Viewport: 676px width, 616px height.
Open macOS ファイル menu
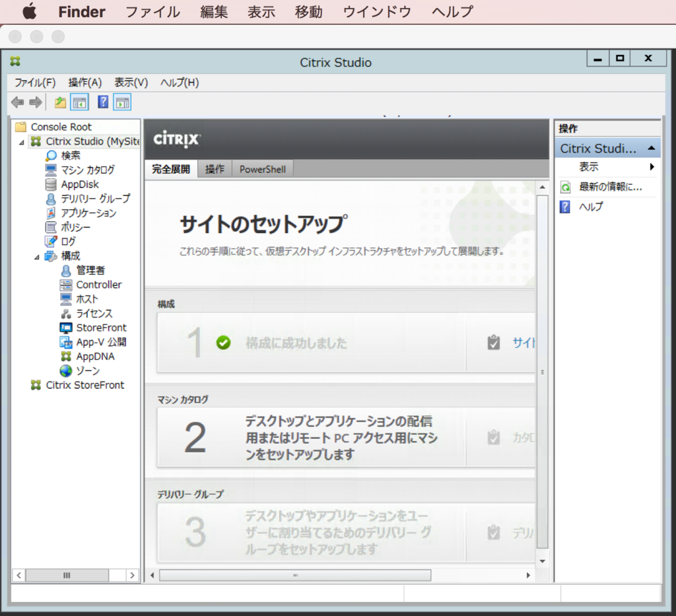152,12
